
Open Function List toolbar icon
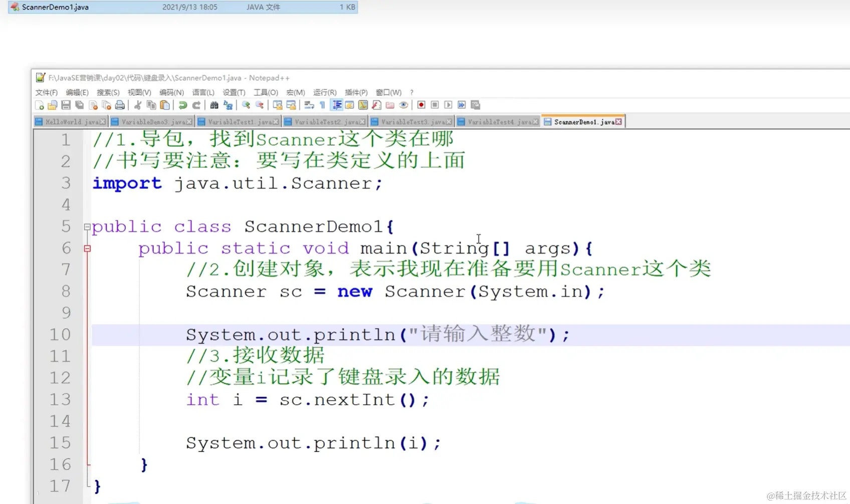tap(376, 105)
